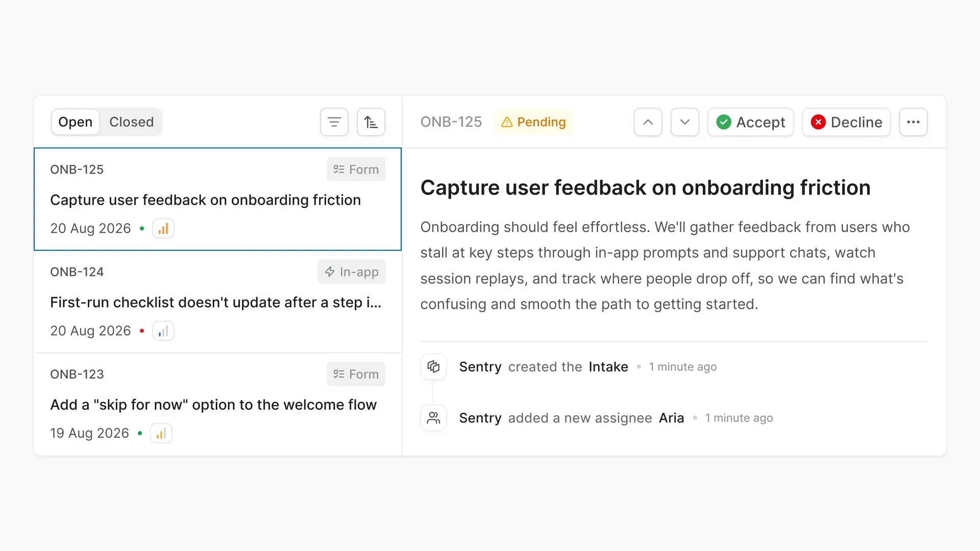Accept the ONB-125 intake
Viewport: 980px width, 551px height.
coord(751,122)
